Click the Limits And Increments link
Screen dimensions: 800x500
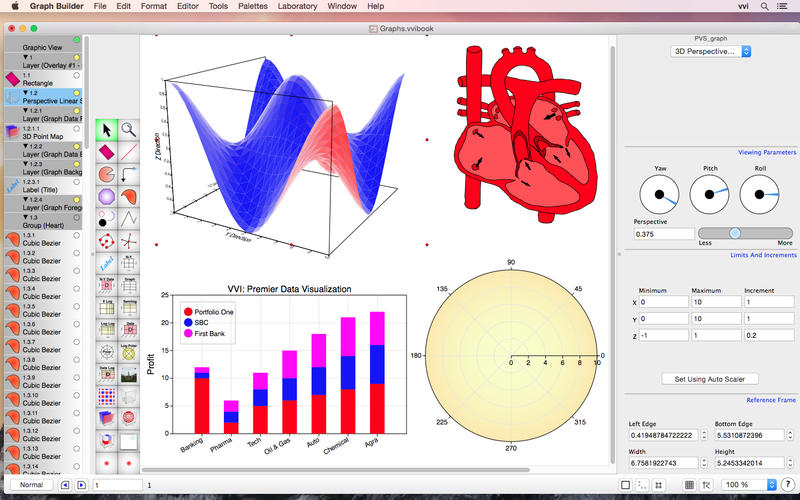click(763, 255)
